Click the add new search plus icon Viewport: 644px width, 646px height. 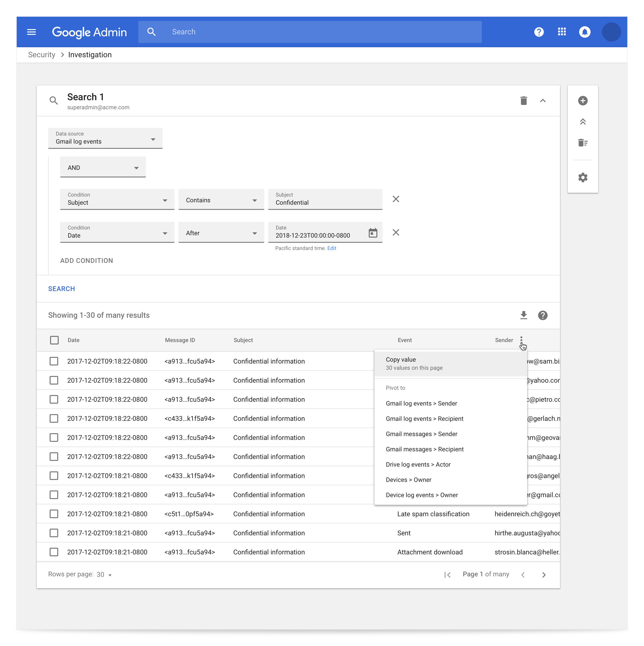(583, 101)
